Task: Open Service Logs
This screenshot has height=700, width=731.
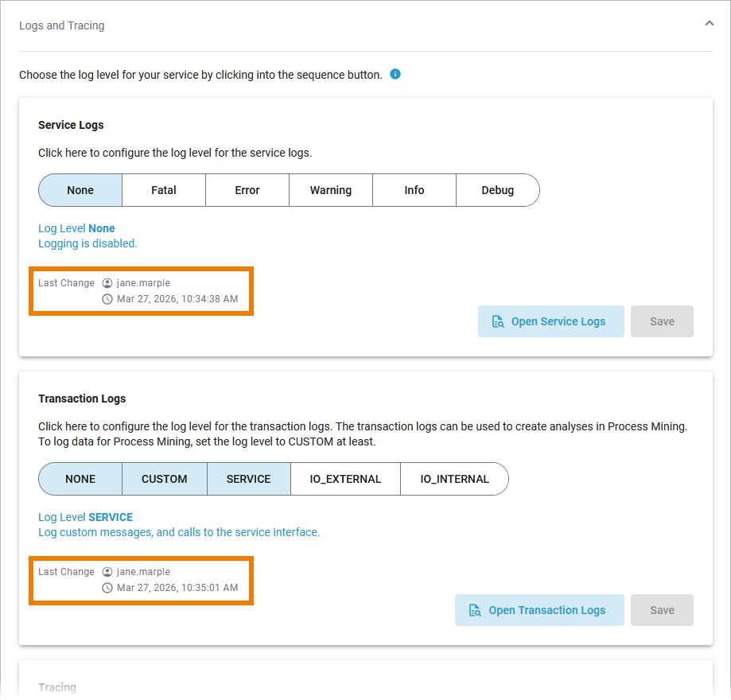Action: click(x=550, y=321)
